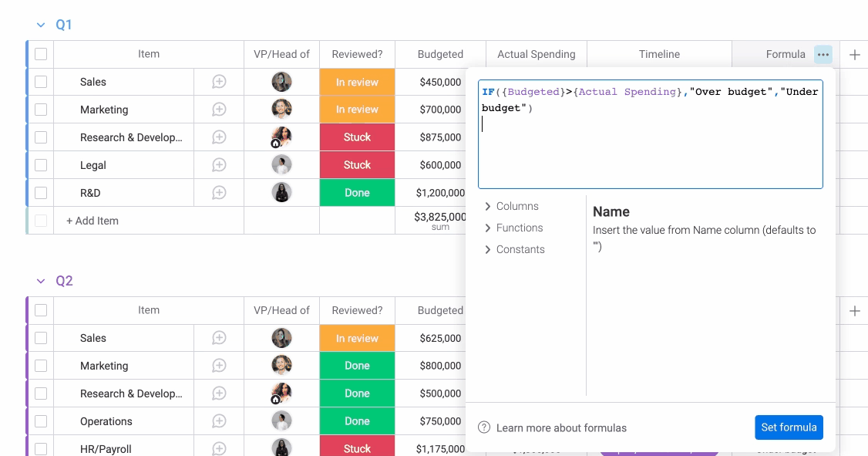
Task: Click the VP avatar in Q1 Research & Develop row
Action: coord(282,137)
